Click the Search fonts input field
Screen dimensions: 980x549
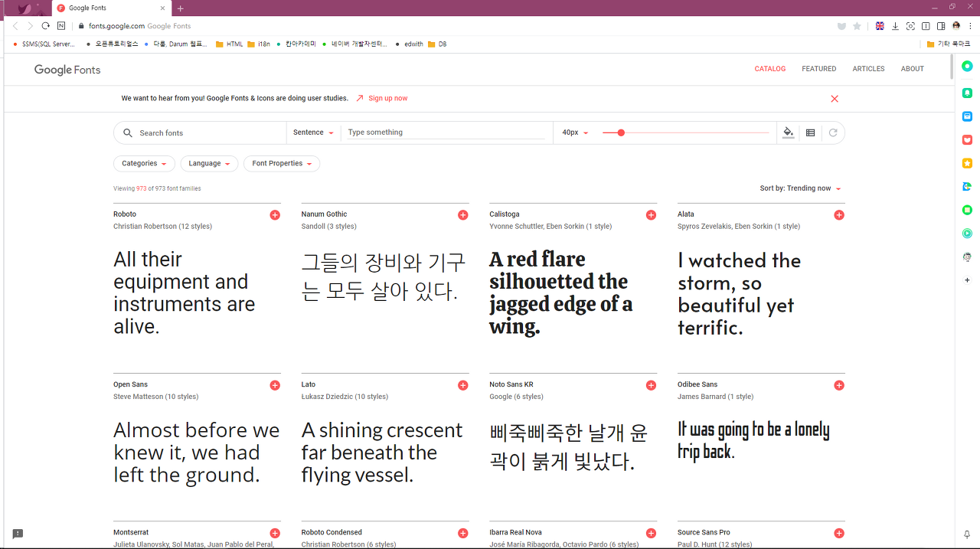tap(211, 133)
